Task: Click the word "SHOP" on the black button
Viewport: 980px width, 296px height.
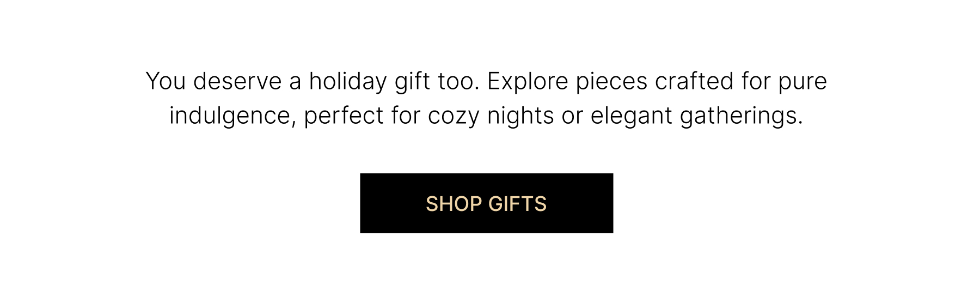Action: point(454,204)
